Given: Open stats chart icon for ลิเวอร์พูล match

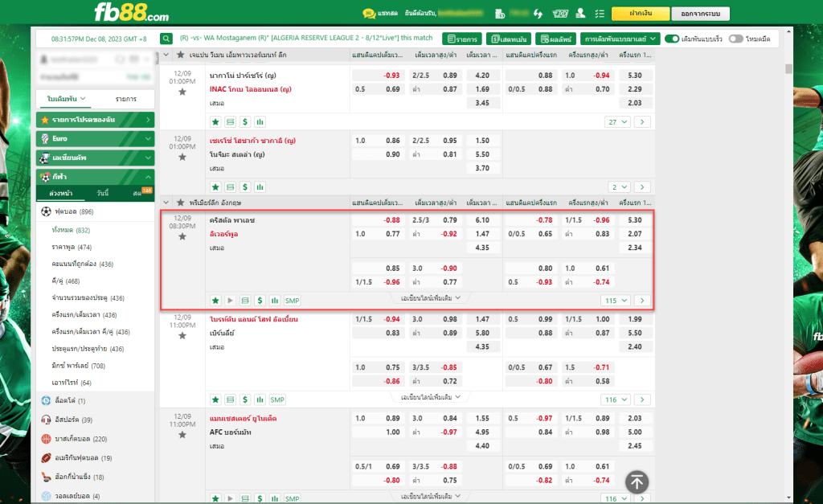Looking at the screenshot, I should [x=275, y=301].
